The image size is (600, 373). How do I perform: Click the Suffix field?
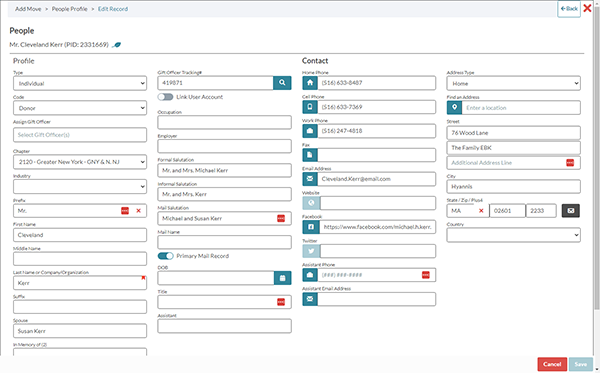click(x=80, y=307)
